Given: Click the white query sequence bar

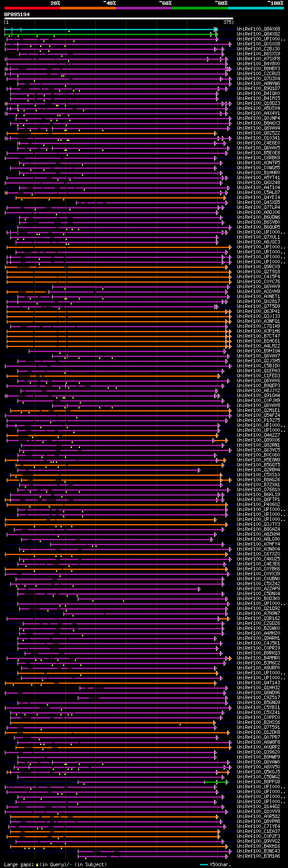Looking at the screenshot, I should [118, 18].
